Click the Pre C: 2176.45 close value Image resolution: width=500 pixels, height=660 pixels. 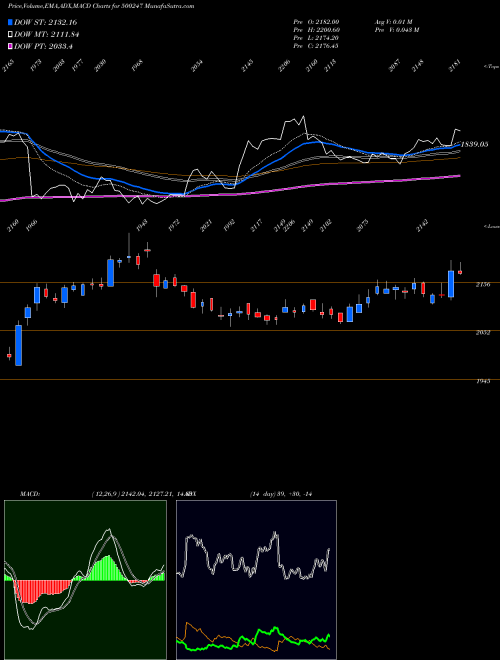click(x=316, y=46)
